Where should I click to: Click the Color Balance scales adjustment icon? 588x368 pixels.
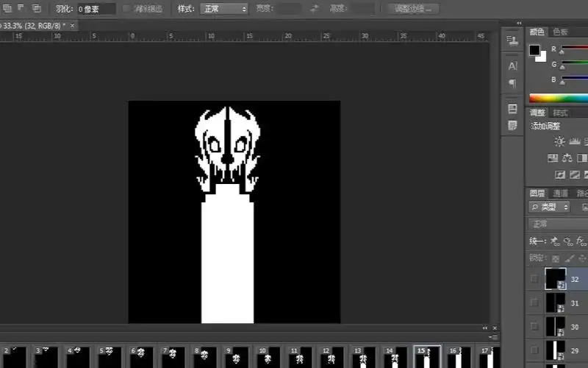pyautogui.click(x=567, y=158)
